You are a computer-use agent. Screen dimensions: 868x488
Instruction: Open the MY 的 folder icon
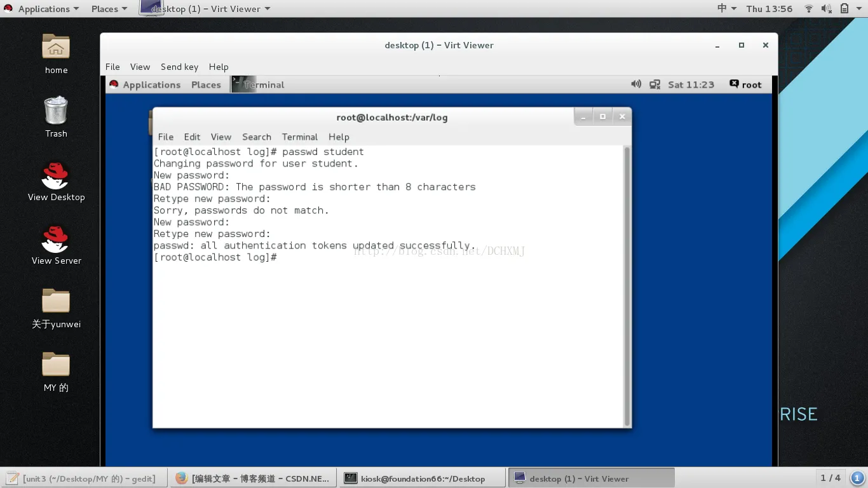(56, 364)
